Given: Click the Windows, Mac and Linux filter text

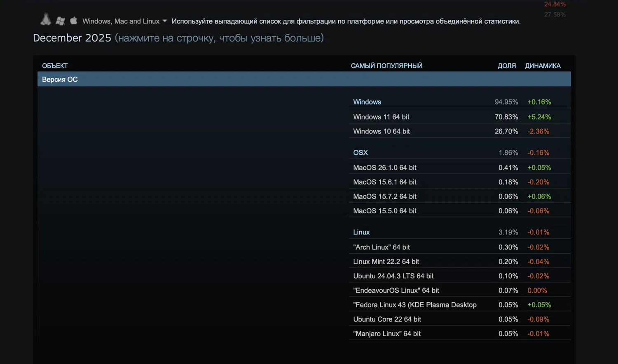Looking at the screenshot, I should pyautogui.click(x=121, y=21).
